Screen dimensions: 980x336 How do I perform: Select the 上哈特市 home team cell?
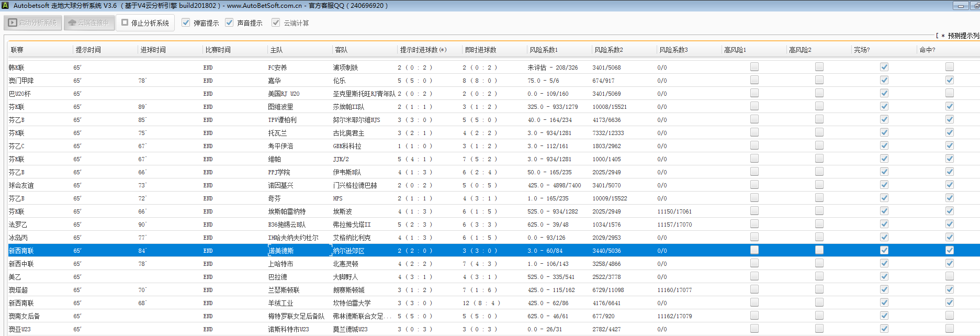281,264
